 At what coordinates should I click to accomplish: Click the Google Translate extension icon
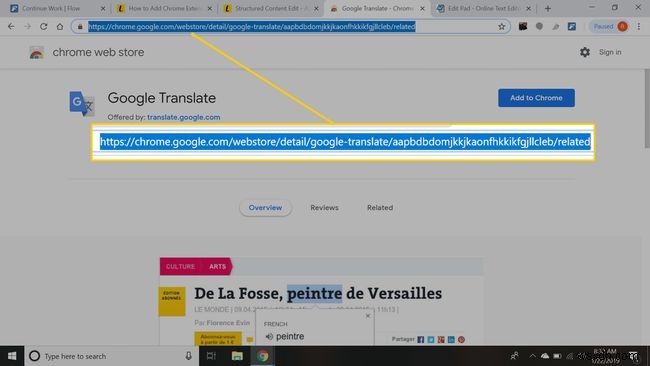[x=82, y=104]
